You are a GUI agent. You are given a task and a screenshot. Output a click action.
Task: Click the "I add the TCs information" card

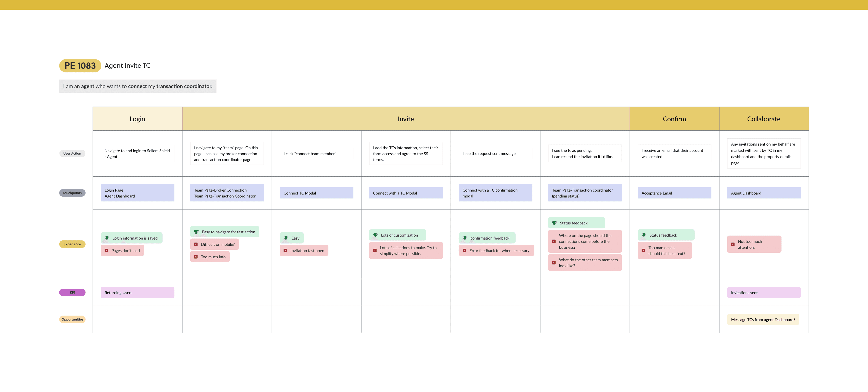pyautogui.click(x=406, y=153)
